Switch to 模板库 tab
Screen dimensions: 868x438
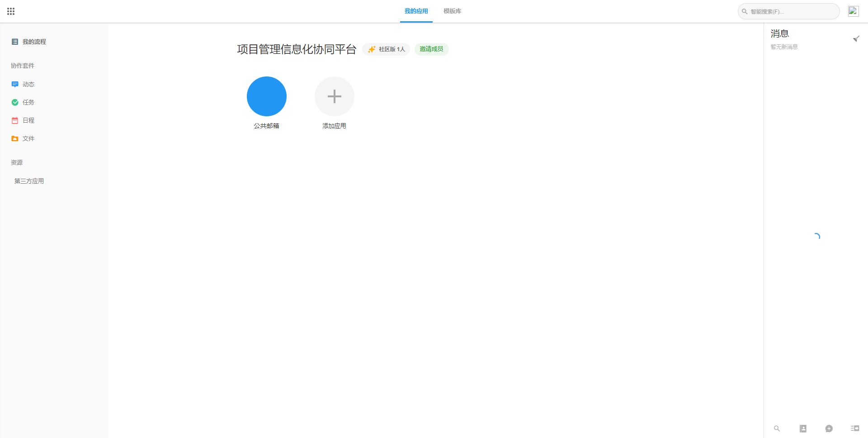[452, 11]
